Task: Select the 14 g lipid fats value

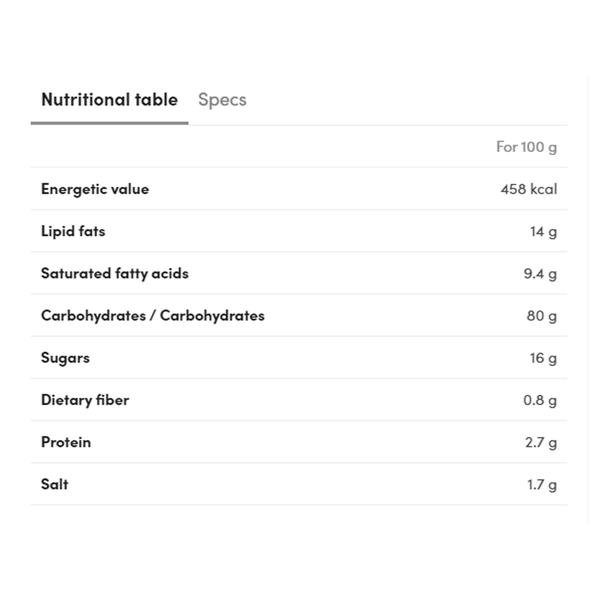Action: [x=543, y=230]
